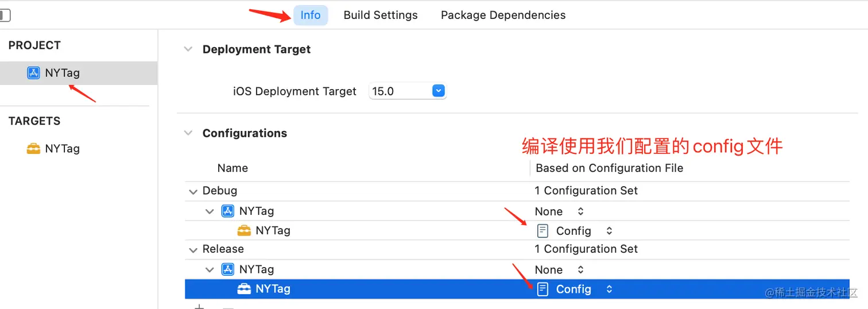Click the Config file icon in Debug row

point(542,230)
